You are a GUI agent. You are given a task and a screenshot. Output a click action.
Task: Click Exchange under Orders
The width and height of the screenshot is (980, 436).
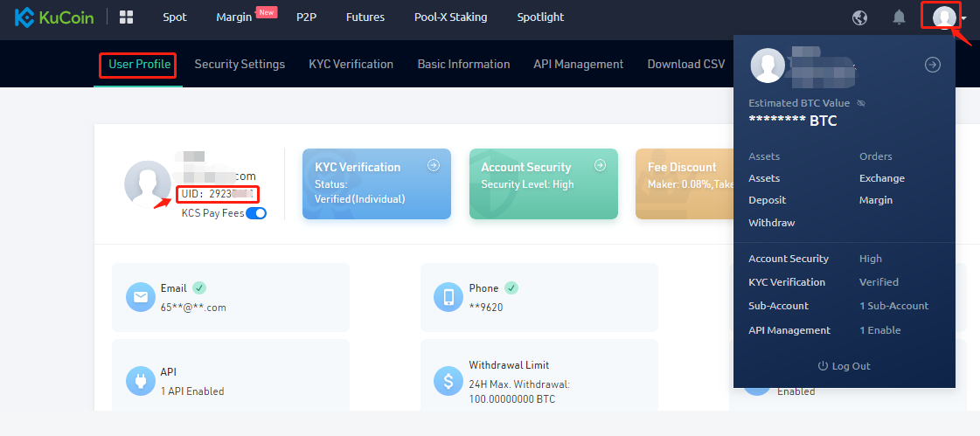882,178
